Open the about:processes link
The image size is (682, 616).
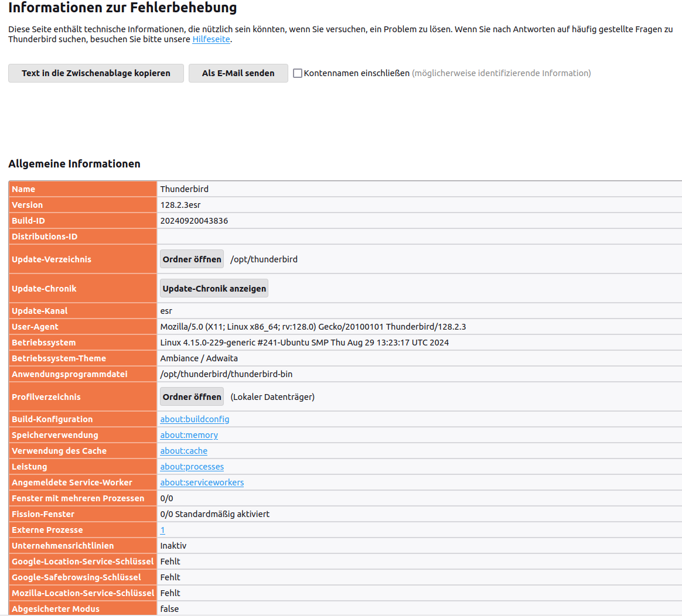tap(192, 467)
